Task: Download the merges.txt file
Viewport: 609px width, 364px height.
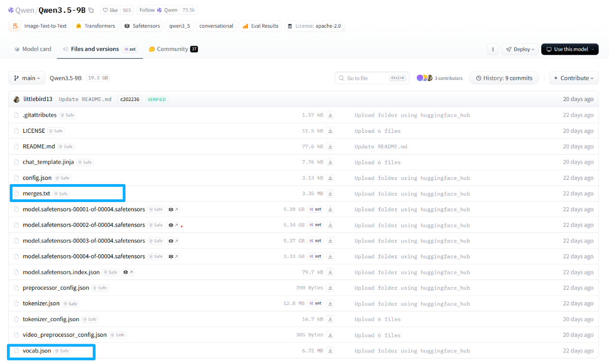Action: 330,194
